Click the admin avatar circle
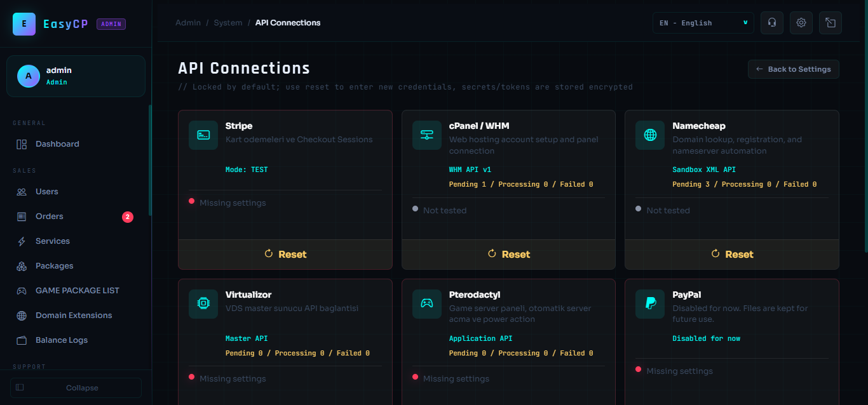This screenshot has height=405, width=868. click(x=29, y=76)
